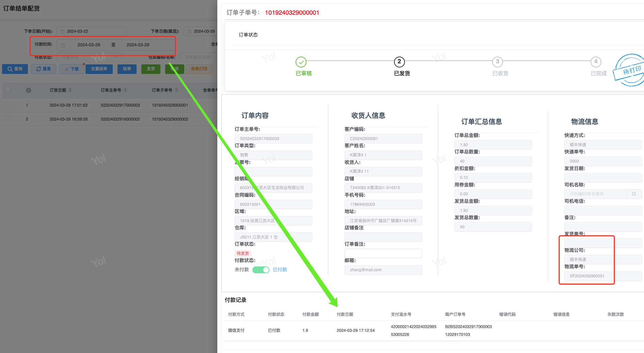This screenshot has width=644, height=353.
Task: Toggle the 付款状态 paid/unpaid switch
Action: point(261,270)
